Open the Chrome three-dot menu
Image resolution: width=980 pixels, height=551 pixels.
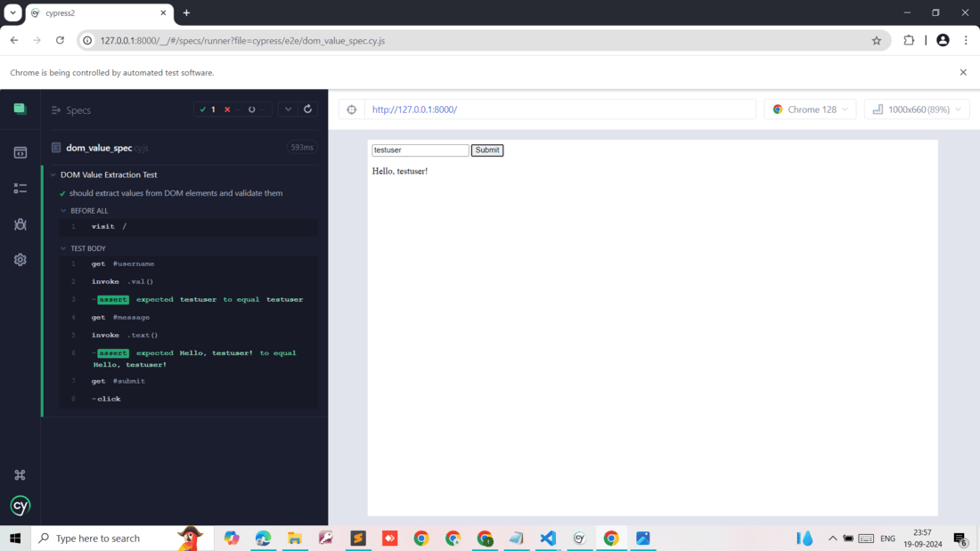(x=966, y=41)
